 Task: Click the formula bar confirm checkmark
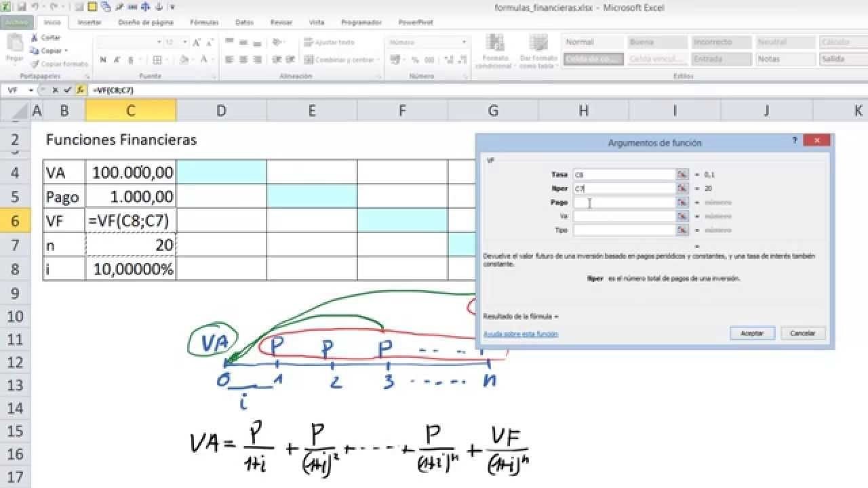pyautogui.click(x=67, y=89)
